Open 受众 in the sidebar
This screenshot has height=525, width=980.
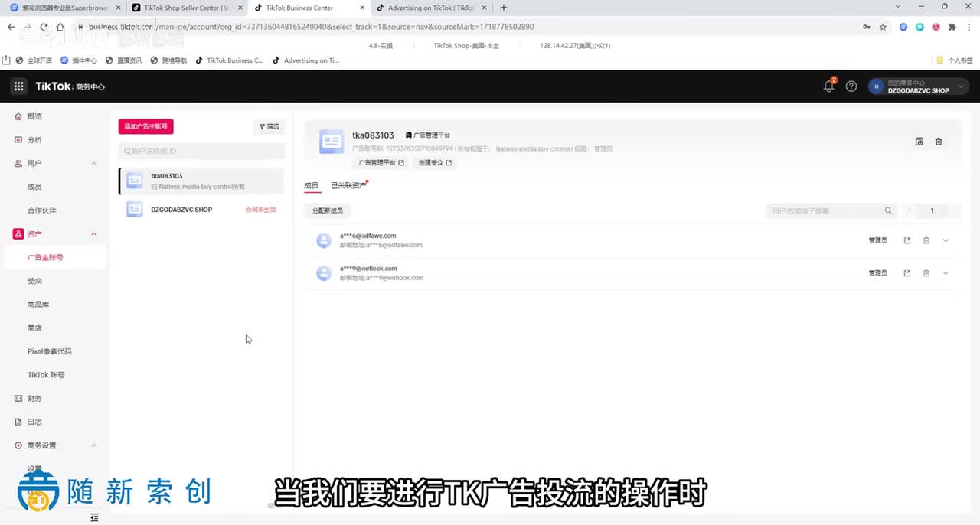click(x=34, y=281)
